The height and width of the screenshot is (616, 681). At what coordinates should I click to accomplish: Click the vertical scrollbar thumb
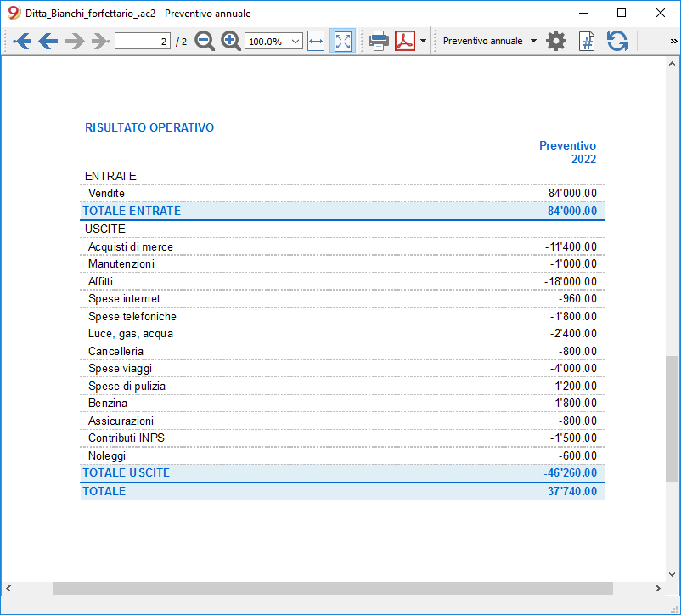(x=672, y=419)
